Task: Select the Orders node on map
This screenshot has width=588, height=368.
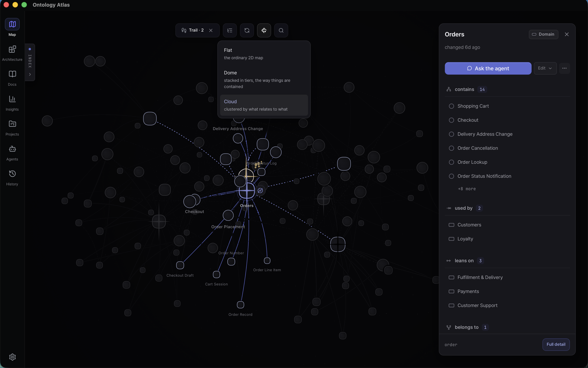Action: pyautogui.click(x=247, y=191)
